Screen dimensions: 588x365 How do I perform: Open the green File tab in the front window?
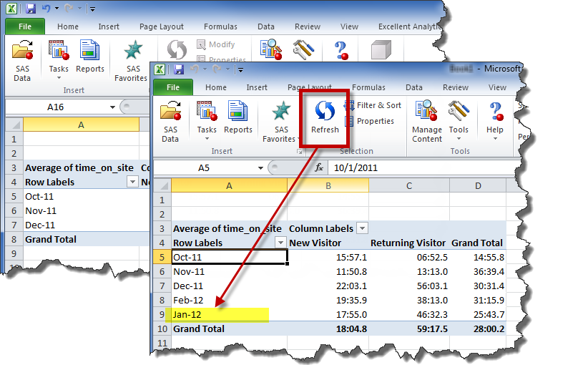click(x=172, y=88)
